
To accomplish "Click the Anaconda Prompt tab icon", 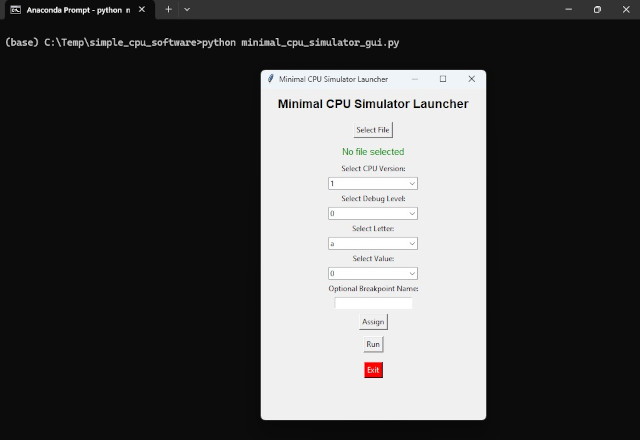I will tap(15, 9).
